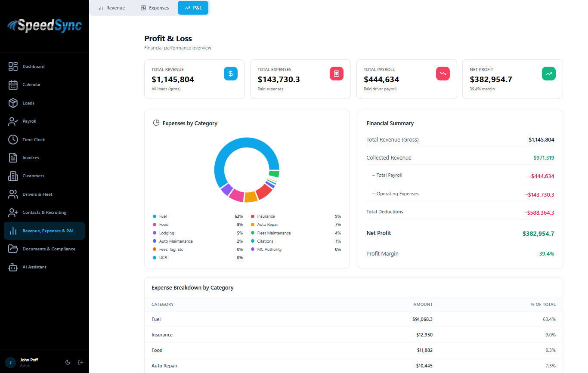This screenshot has width=588, height=373.
Task: Click the Amount column header
Action: click(423, 304)
